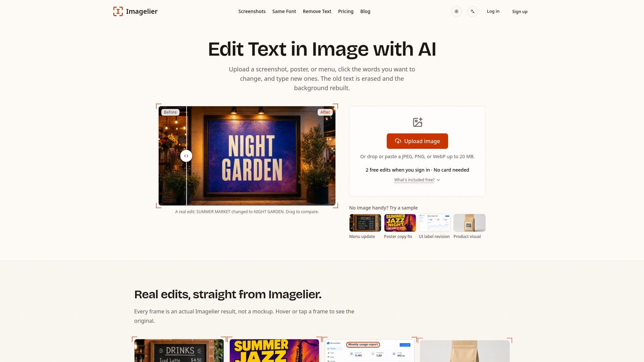Click 'Or drop or paste a JPEG, PNG' text
This screenshot has height=362, width=644.
click(417, 157)
